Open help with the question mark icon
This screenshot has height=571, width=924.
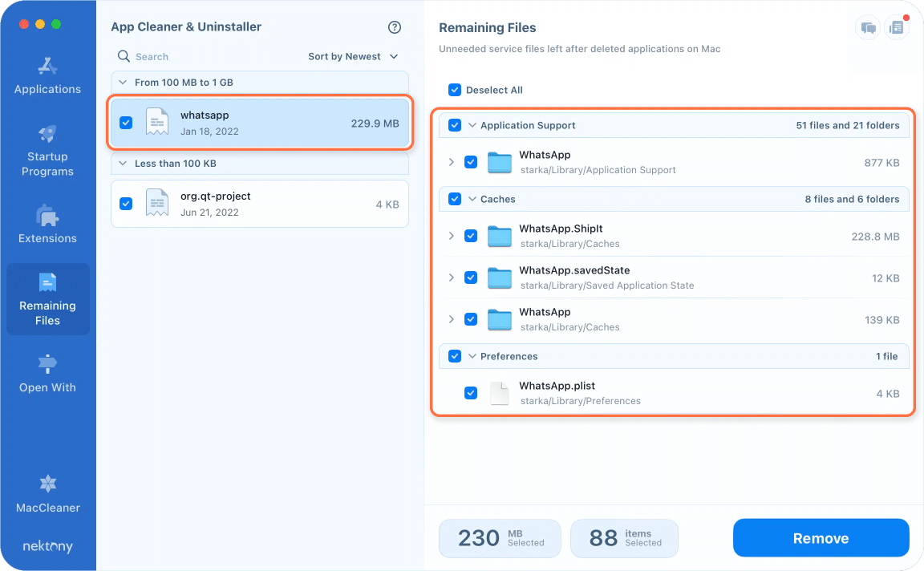(395, 27)
